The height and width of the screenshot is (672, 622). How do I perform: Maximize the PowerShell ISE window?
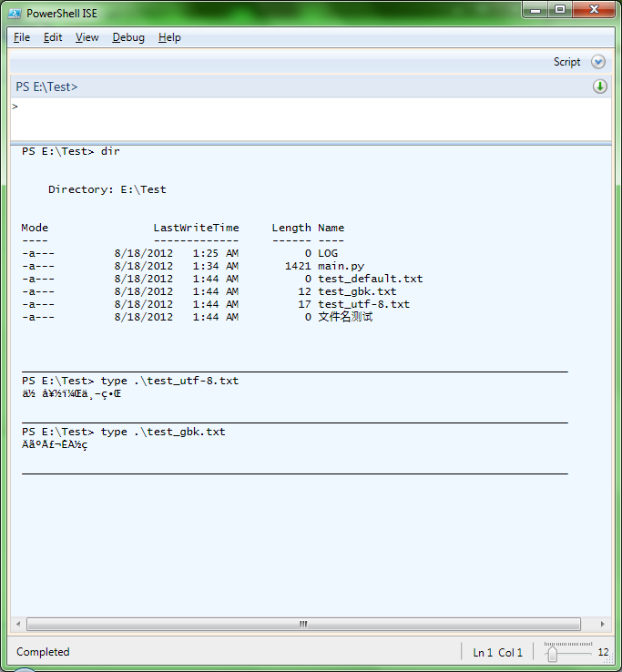pyautogui.click(x=560, y=9)
